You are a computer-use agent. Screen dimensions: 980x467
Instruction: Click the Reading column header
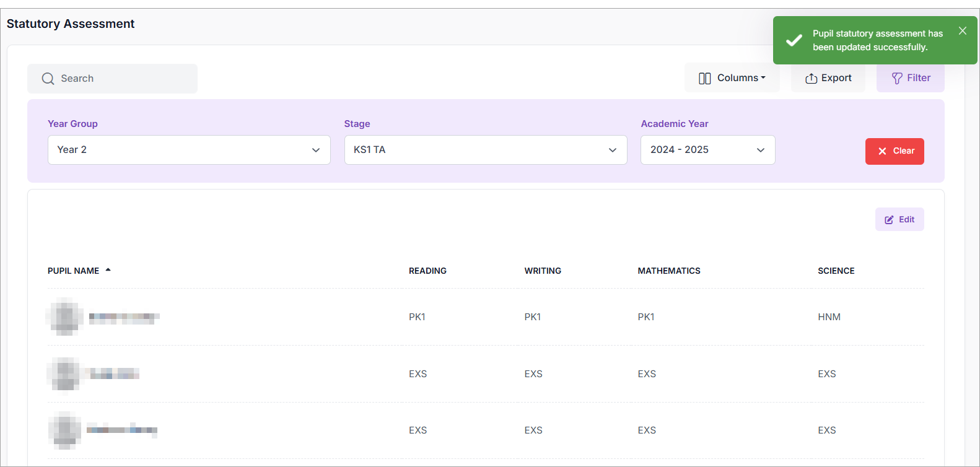tap(427, 271)
